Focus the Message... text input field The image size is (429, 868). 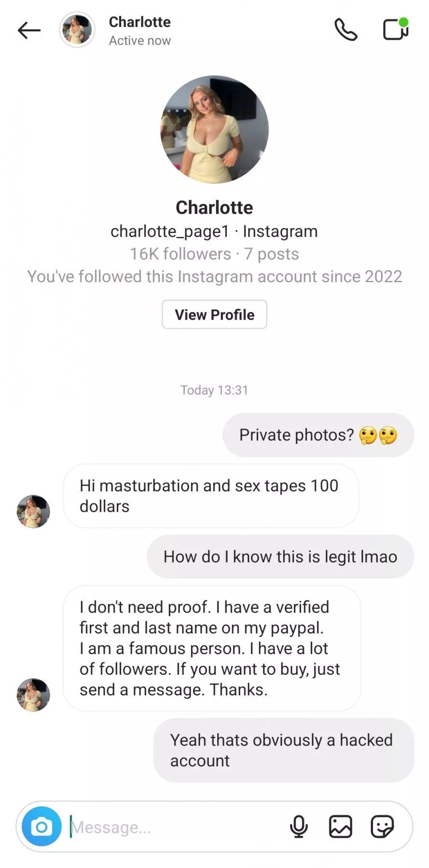176,827
